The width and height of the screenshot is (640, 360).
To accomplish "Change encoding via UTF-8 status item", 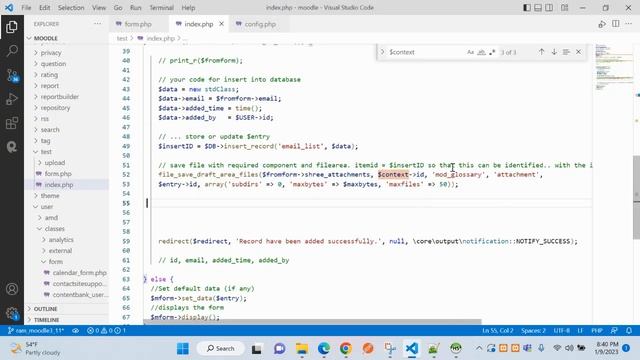I will 562,331.
